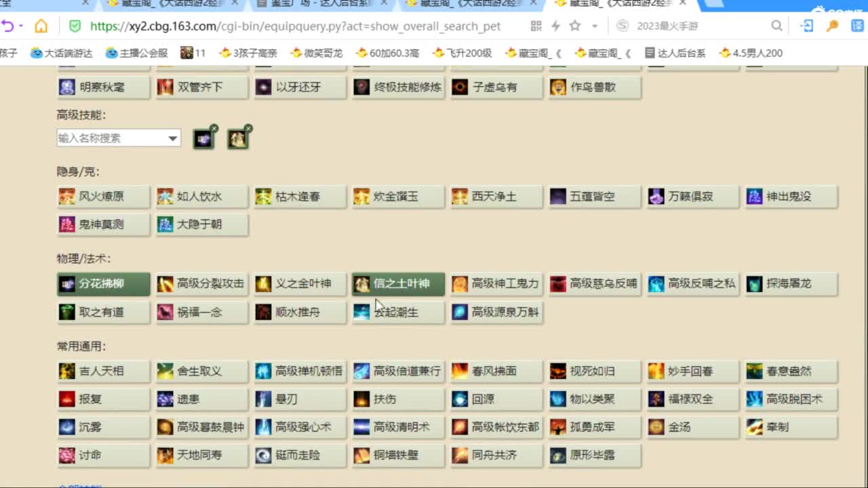
Task: Select the 高级源泉万斛 skill button
Action: pos(496,312)
